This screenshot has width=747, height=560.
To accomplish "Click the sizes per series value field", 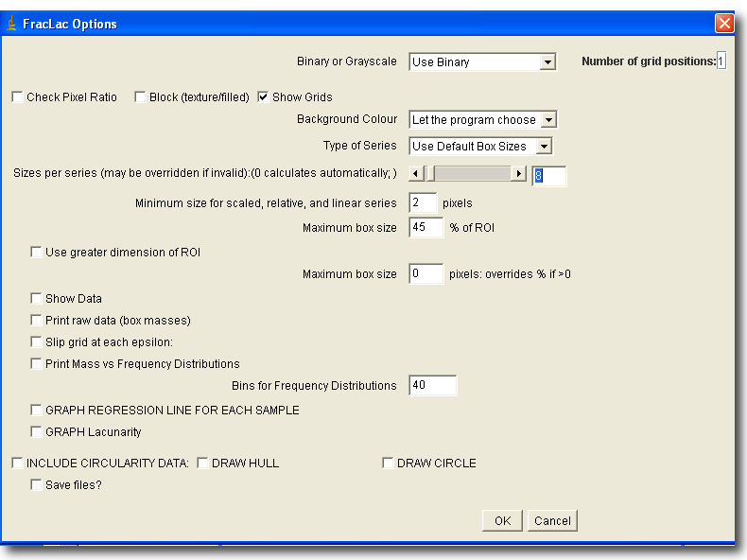I will (x=549, y=176).
